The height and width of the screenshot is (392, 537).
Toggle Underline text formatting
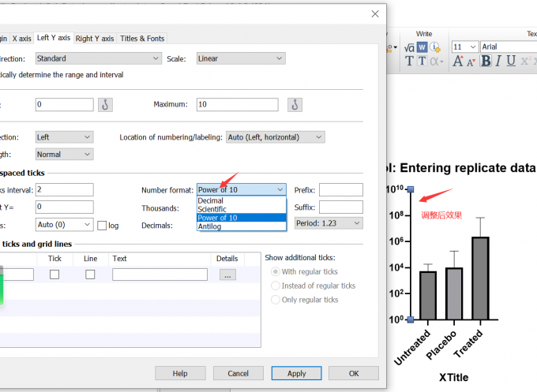click(x=511, y=62)
